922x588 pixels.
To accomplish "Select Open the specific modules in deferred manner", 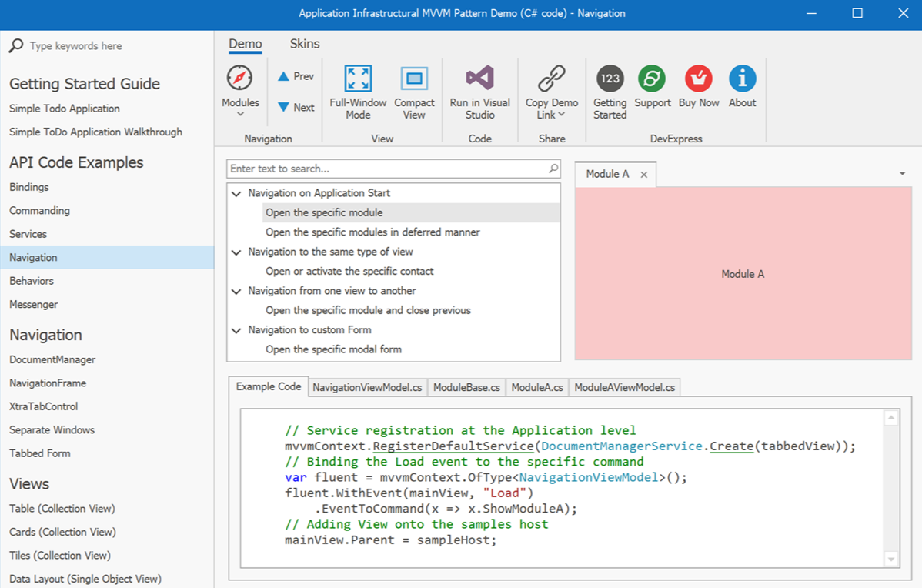I will click(x=410, y=232).
